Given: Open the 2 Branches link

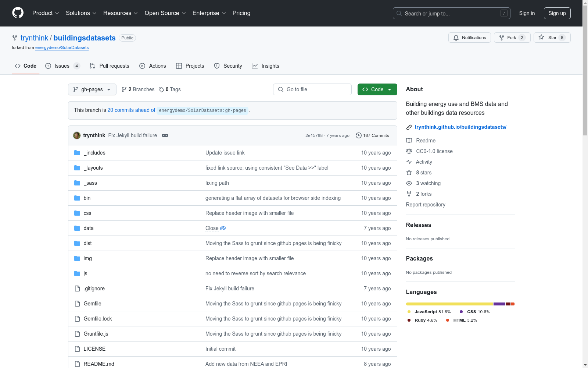Looking at the screenshot, I should coord(138,89).
